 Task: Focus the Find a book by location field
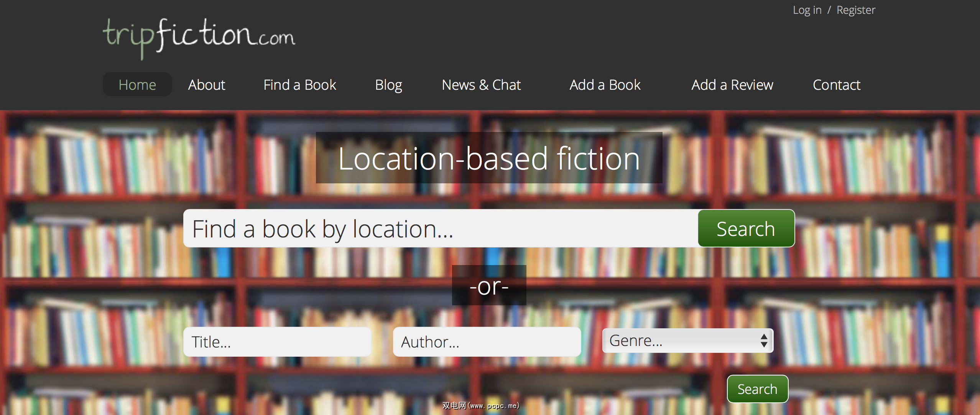(x=440, y=229)
